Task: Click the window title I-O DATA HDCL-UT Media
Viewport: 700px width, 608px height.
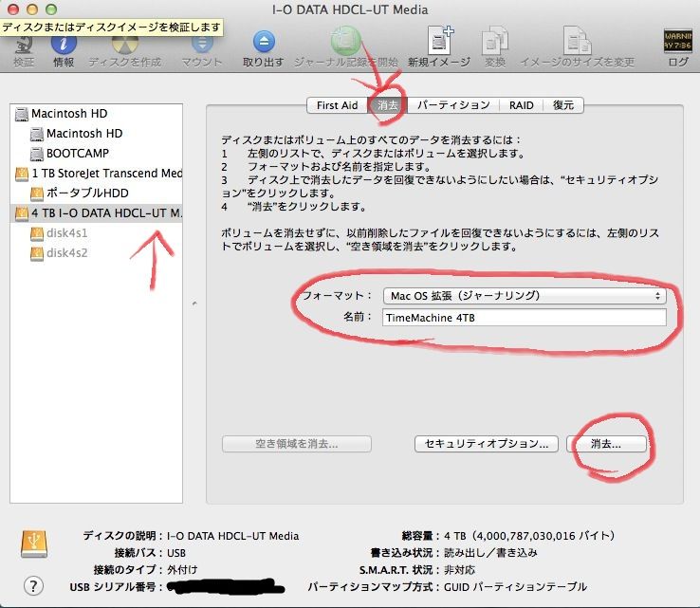Action: [350, 9]
